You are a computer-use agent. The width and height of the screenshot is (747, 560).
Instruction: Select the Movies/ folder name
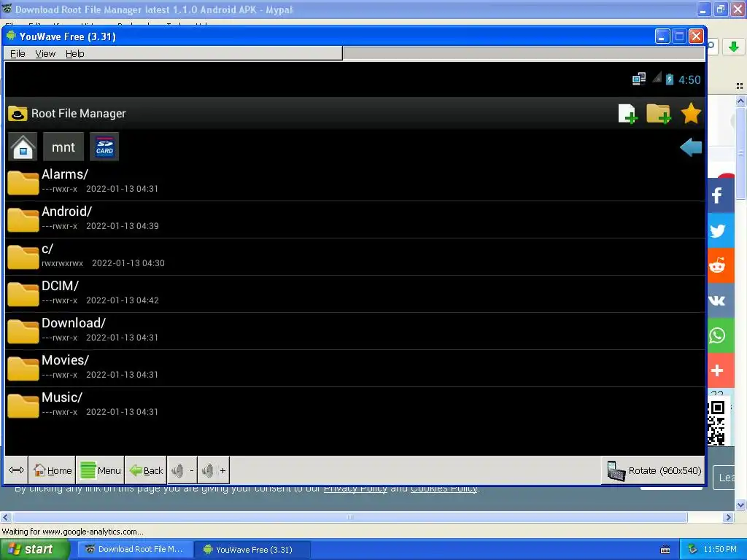point(65,360)
